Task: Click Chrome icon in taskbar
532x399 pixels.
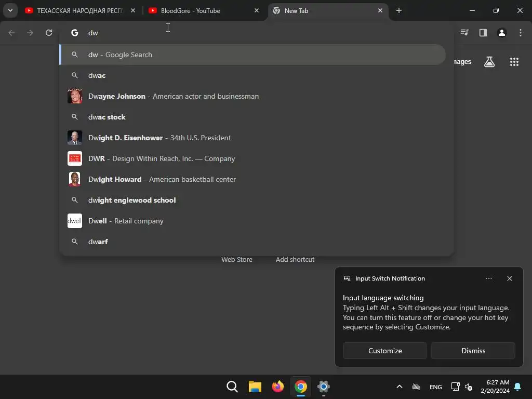Action: pos(301,387)
